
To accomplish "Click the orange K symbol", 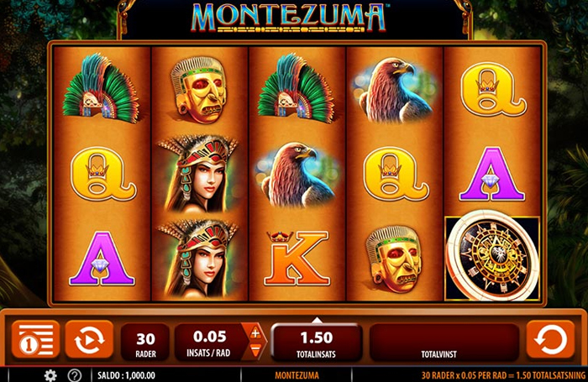I will point(297,259).
